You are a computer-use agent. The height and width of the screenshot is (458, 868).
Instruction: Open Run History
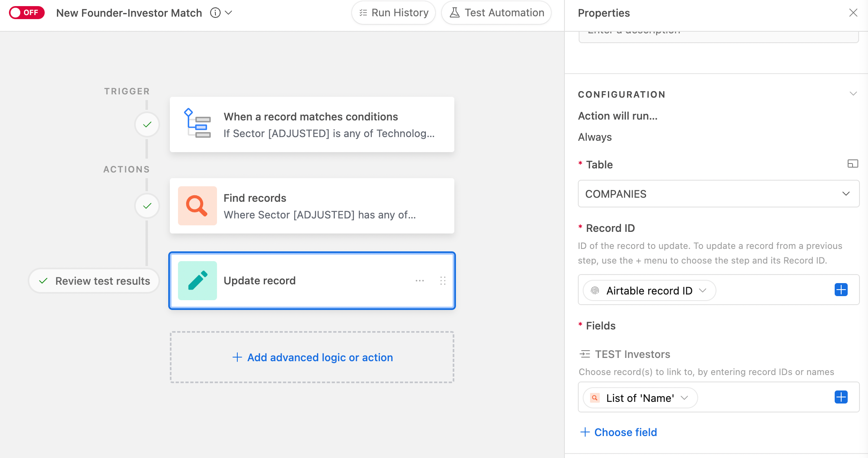393,13
